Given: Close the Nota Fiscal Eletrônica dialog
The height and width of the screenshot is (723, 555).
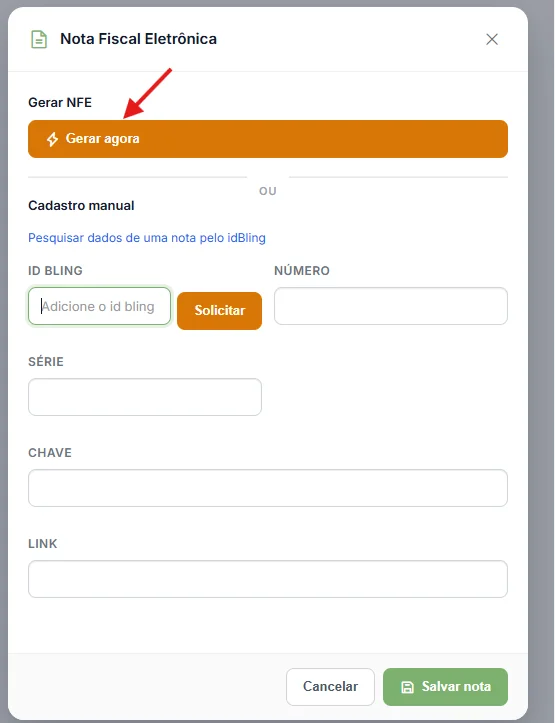Looking at the screenshot, I should coord(492,39).
